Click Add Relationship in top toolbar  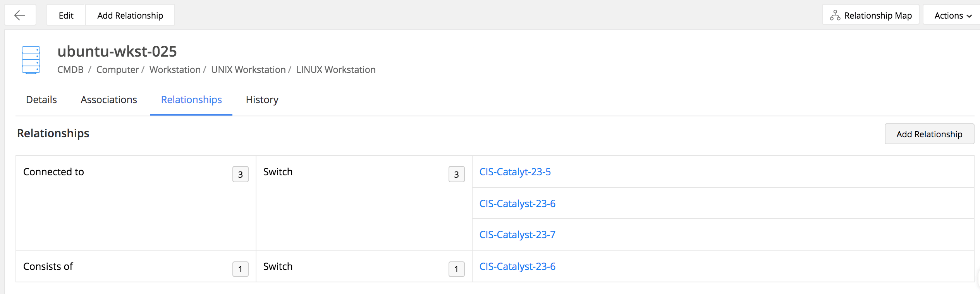(x=130, y=16)
